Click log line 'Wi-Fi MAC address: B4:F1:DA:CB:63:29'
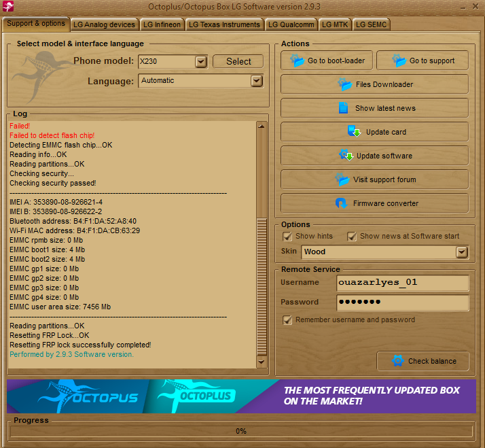Viewport: 485px width, 448px height. pyautogui.click(x=75, y=230)
